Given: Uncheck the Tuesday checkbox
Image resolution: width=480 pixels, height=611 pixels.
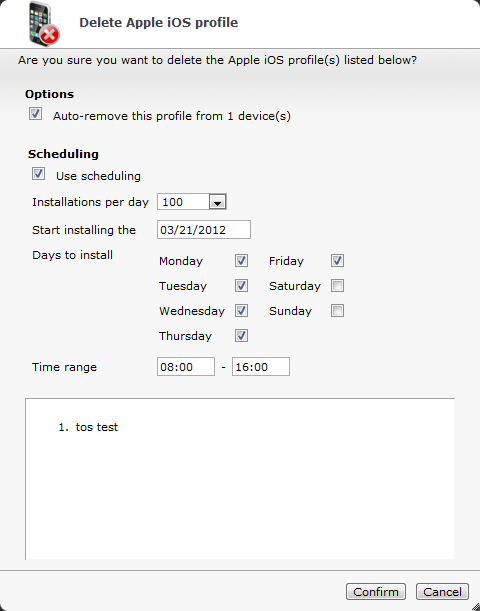Looking at the screenshot, I should (x=241, y=286).
